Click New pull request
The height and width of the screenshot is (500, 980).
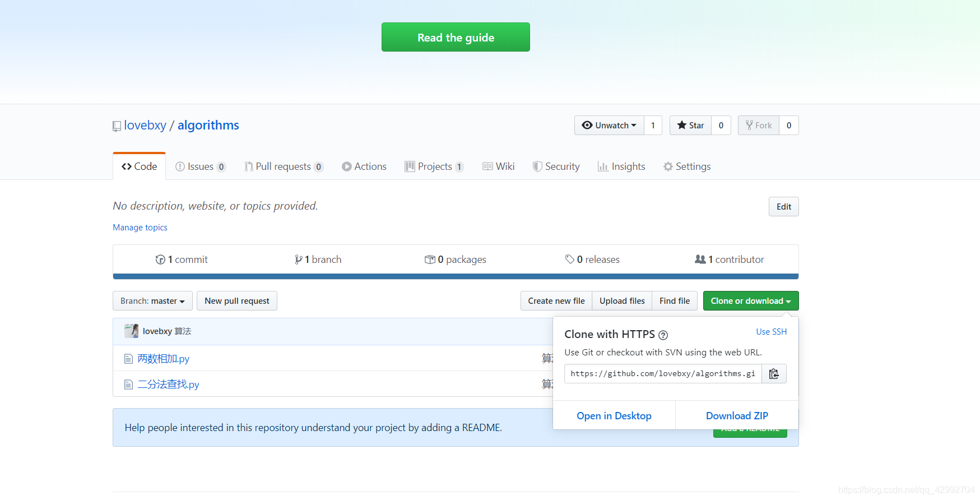[237, 301]
